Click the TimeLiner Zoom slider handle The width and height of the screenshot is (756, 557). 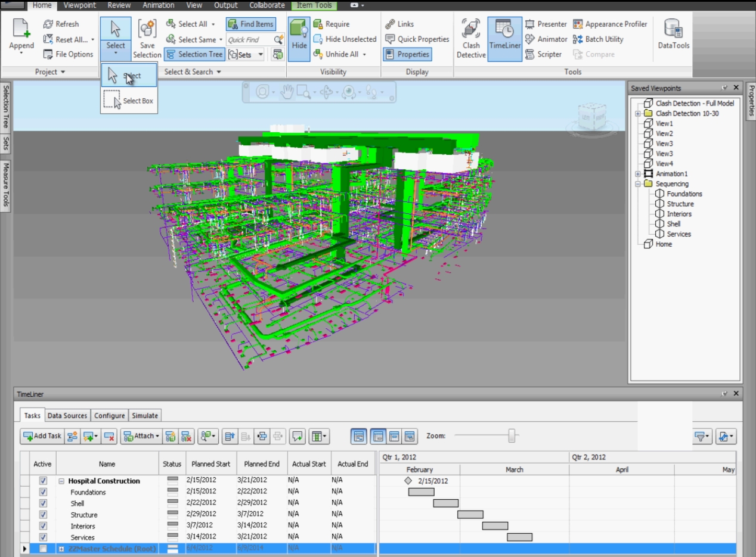coord(512,436)
